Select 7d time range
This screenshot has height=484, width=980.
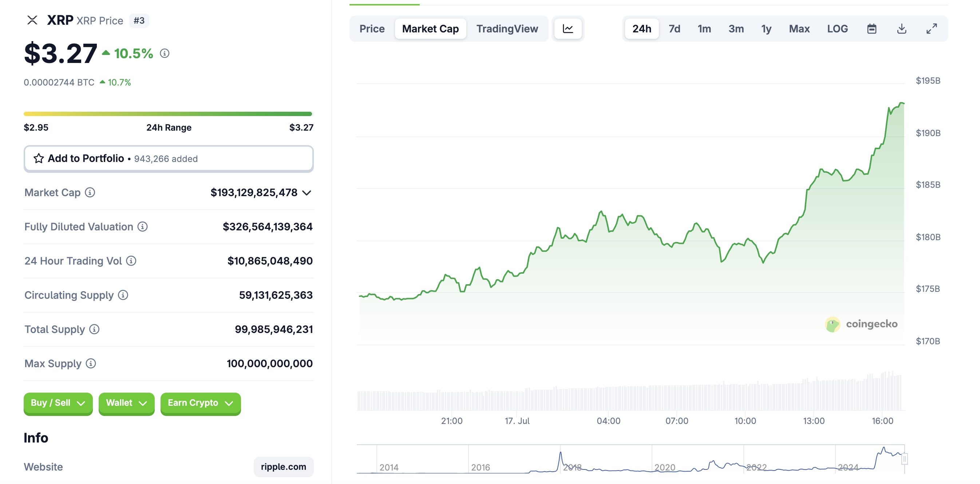click(x=674, y=28)
